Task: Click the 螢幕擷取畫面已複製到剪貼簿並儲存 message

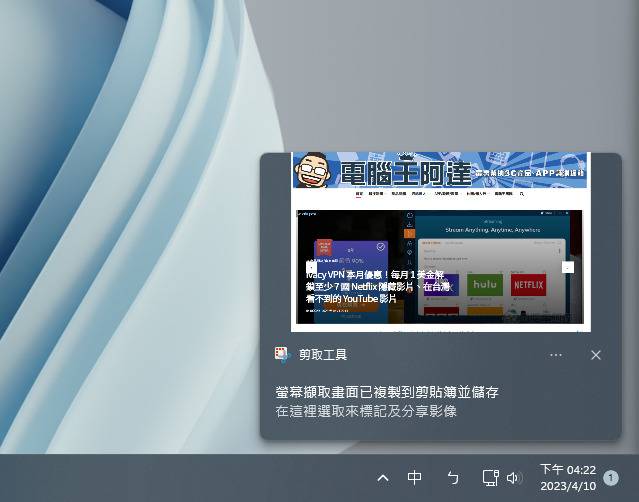Action: [x=387, y=392]
